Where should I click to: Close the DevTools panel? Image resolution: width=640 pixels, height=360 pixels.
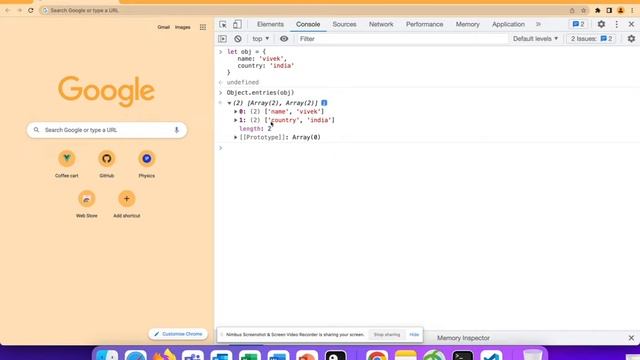tap(631, 24)
